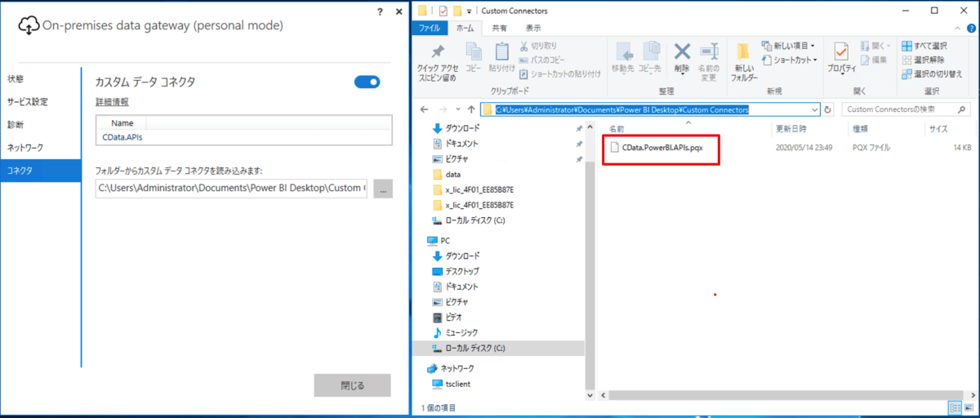Open the 詳細情報 link in gateway
The image size is (980, 418).
112,102
